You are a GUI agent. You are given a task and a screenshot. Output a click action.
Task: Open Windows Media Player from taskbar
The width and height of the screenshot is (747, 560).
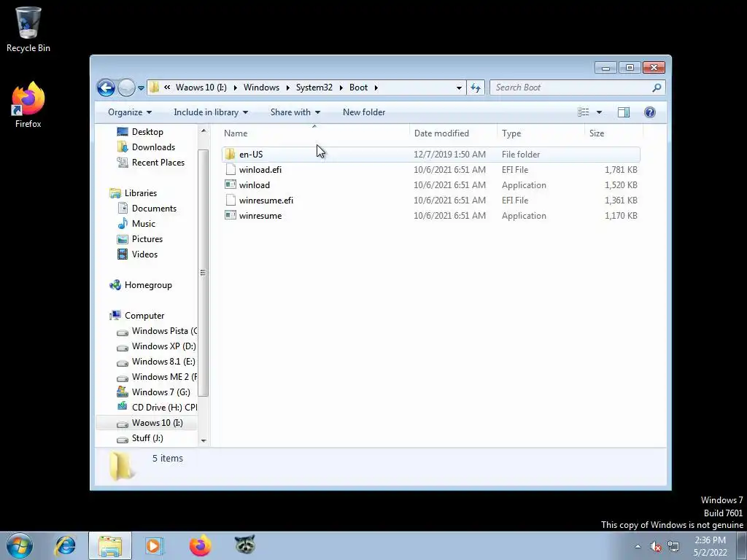(x=154, y=545)
